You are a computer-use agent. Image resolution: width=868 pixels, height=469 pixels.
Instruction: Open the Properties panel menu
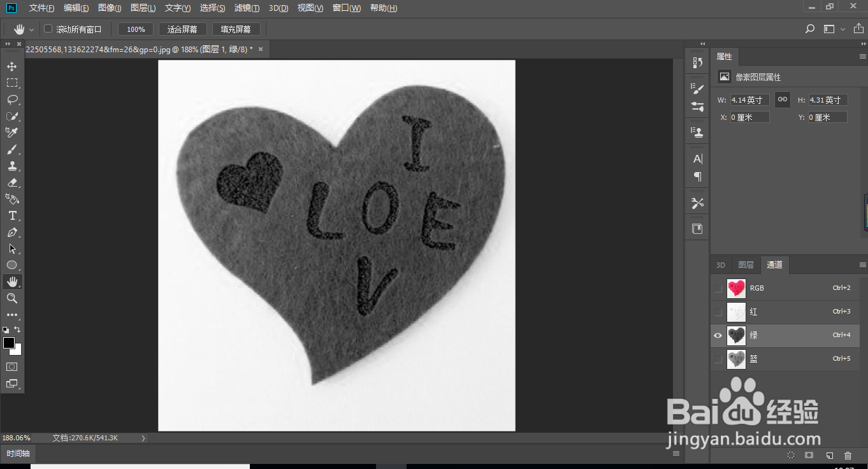[x=863, y=57]
